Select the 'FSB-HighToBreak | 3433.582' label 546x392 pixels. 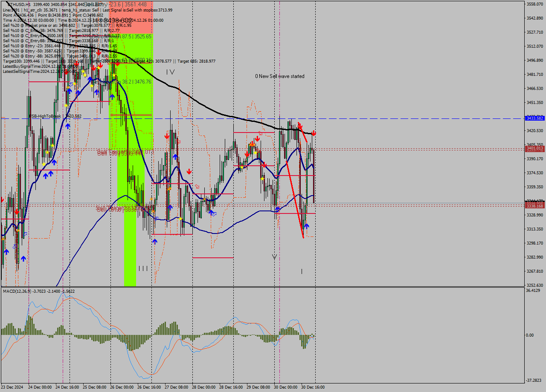(55, 116)
